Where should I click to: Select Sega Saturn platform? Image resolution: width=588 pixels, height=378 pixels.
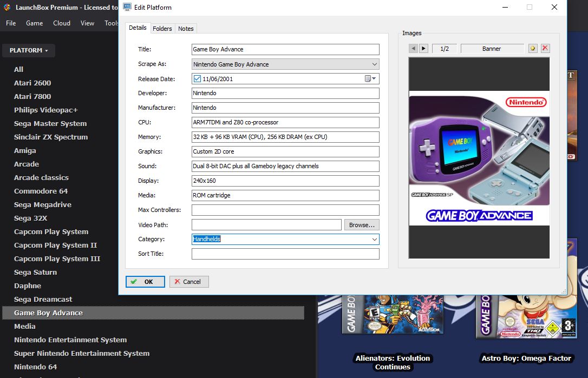[36, 272]
